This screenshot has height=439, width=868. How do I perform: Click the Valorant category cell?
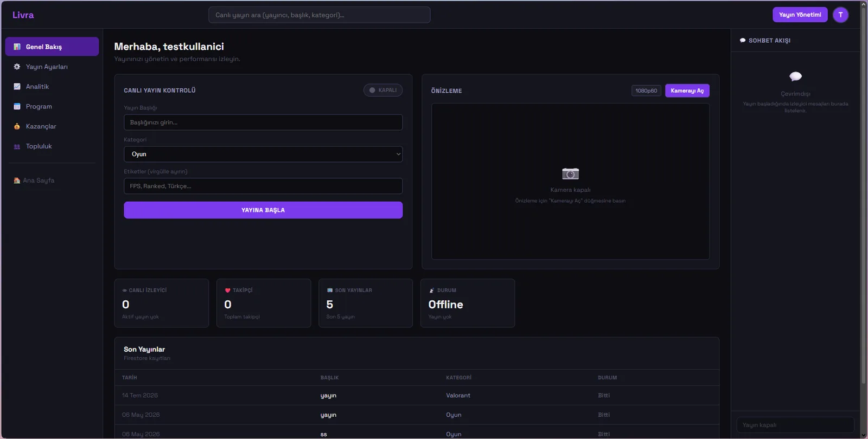[x=458, y=396]
